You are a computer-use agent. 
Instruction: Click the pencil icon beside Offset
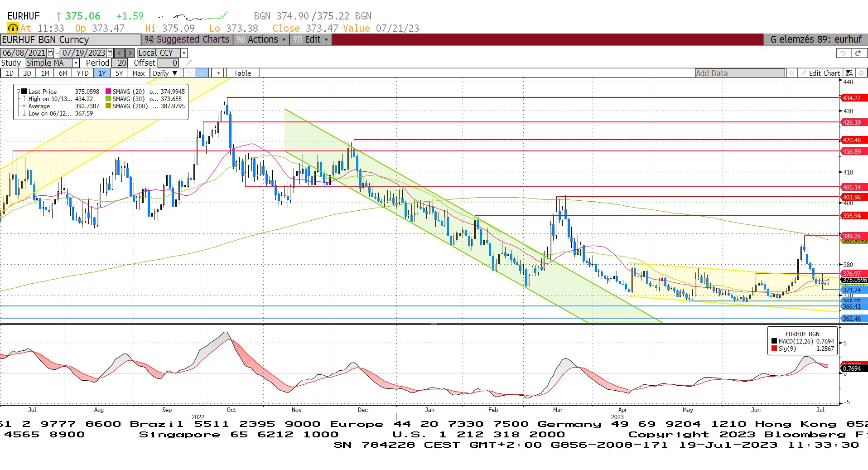click(188, 63)
